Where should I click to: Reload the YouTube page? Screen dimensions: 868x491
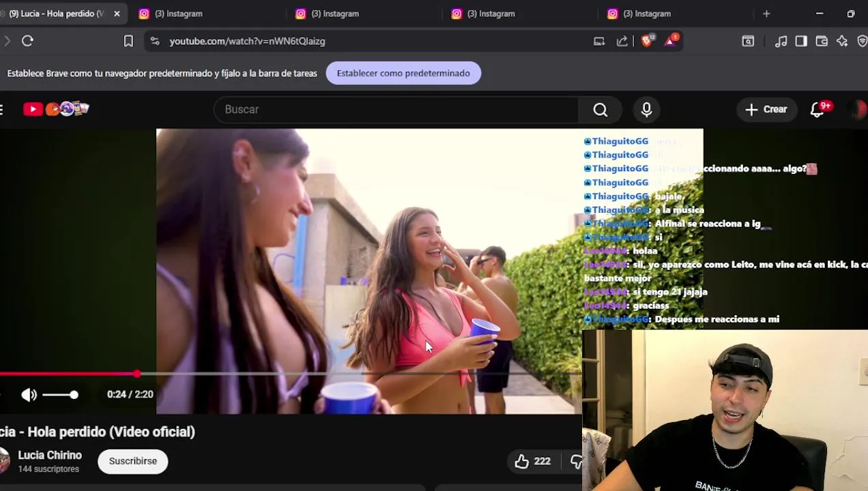pyautogui.click(x=27, y=41)
